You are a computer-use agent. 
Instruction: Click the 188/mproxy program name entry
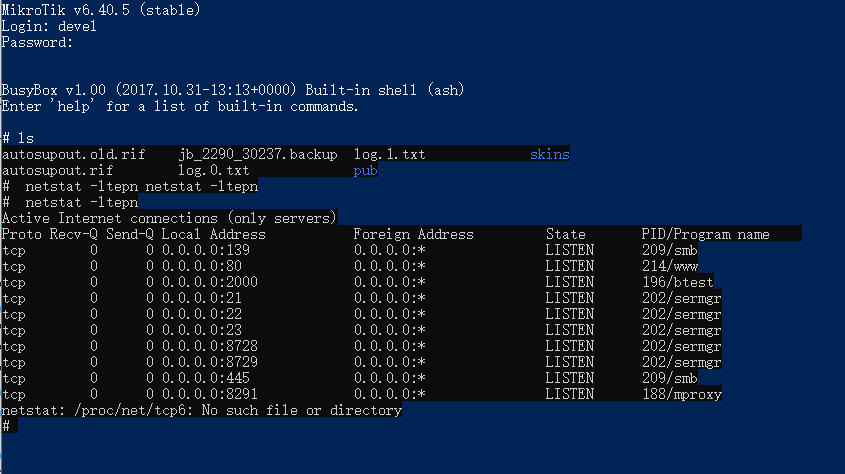[681, 394]
